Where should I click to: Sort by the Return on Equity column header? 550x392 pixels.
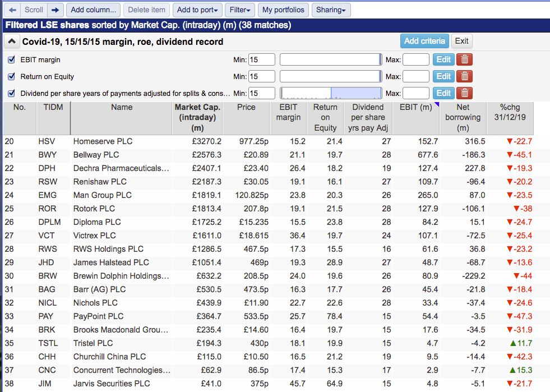point(325,118)
